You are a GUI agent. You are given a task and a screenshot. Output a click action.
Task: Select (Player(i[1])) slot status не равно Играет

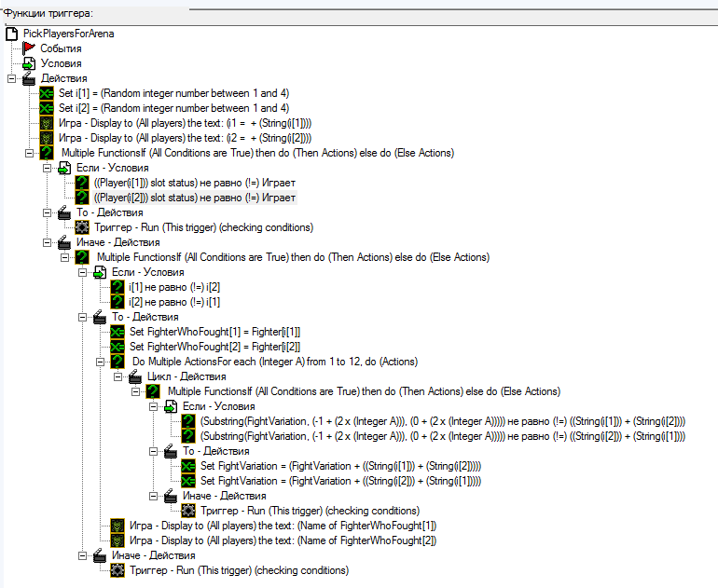click(195, 183)
